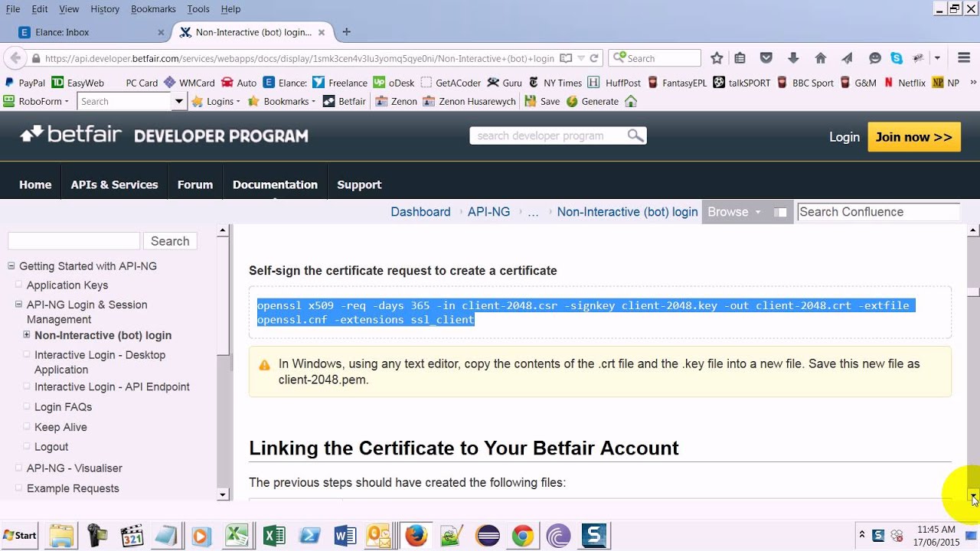Click the Confluence sidebar toggle icon
This screenshot has height=551, width=980.
pos(780,212)
